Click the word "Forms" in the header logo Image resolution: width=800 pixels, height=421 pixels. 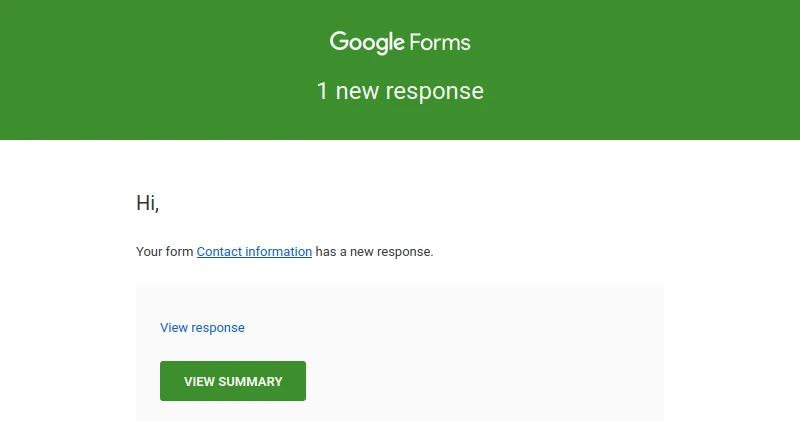coord(439,42)
